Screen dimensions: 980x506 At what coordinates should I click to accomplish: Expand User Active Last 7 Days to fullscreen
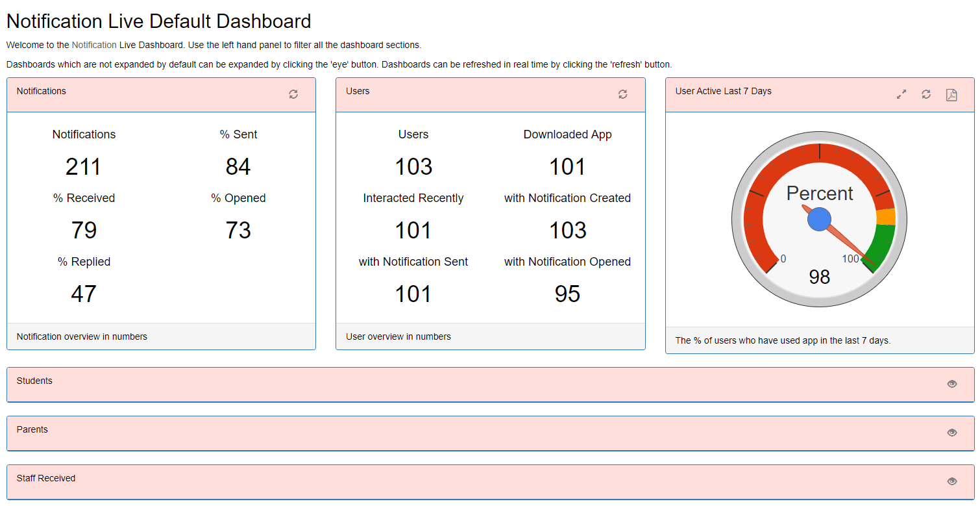point(901,94)
